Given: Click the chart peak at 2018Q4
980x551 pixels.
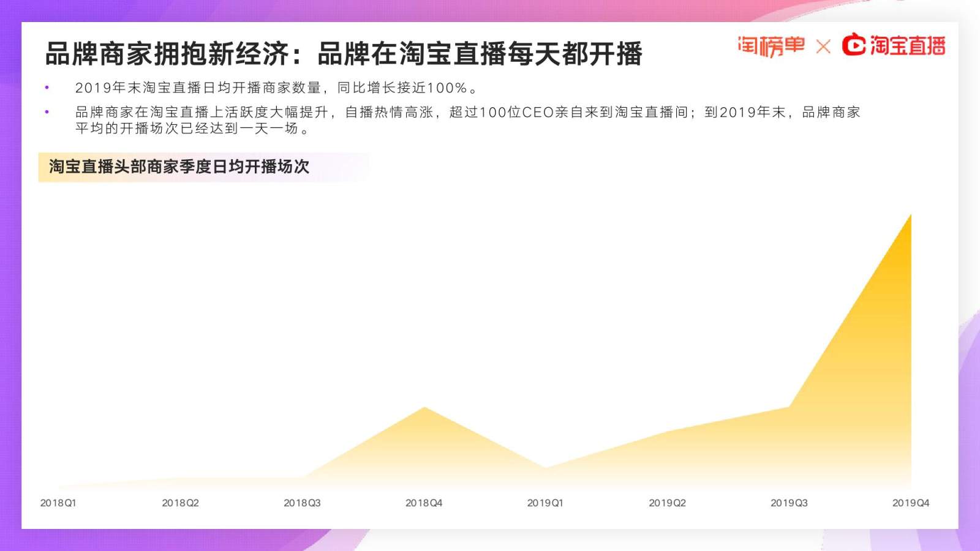Looking at the screenshot, I should (x=424, y=408).
